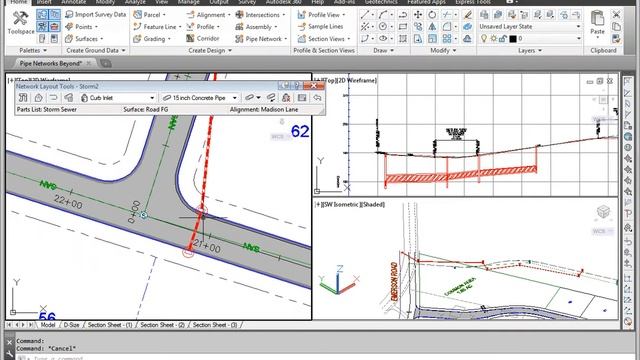
Task: Select the Copy objects tool in Modify panel
Action: (x=418, y=27)
